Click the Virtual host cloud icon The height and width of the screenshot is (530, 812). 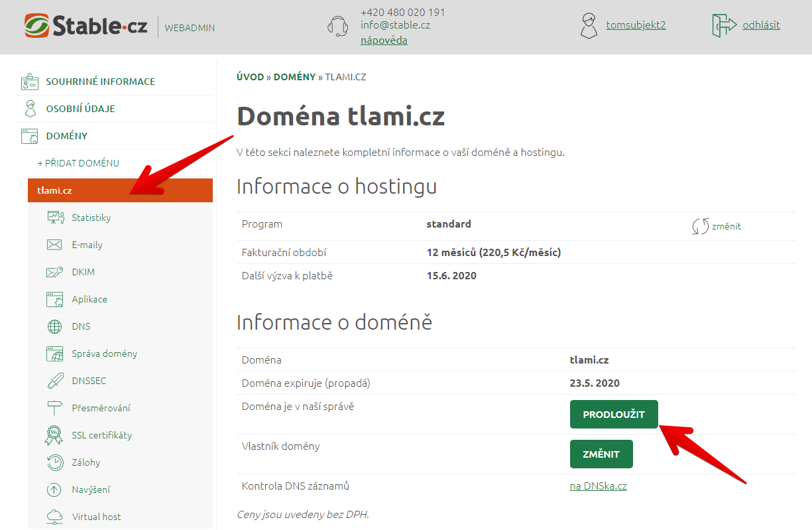[54, 517]
